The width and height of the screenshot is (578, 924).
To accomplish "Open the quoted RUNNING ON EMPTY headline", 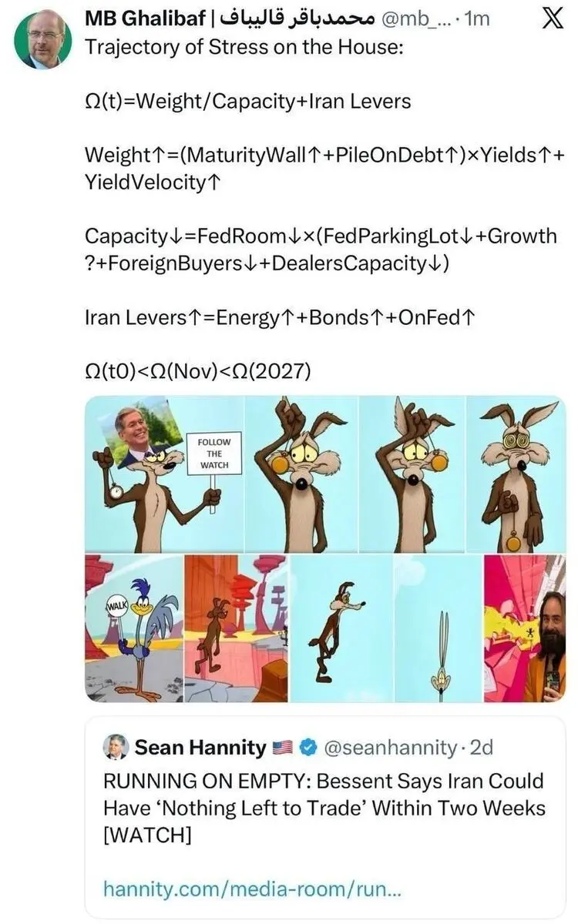I will click(x=324, y=808).
